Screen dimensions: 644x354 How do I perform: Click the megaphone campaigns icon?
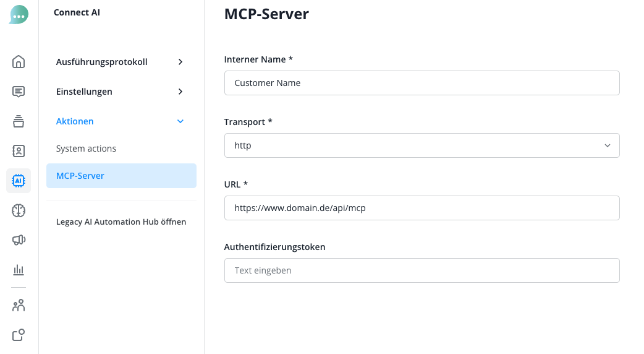click(x=19, y=240)
